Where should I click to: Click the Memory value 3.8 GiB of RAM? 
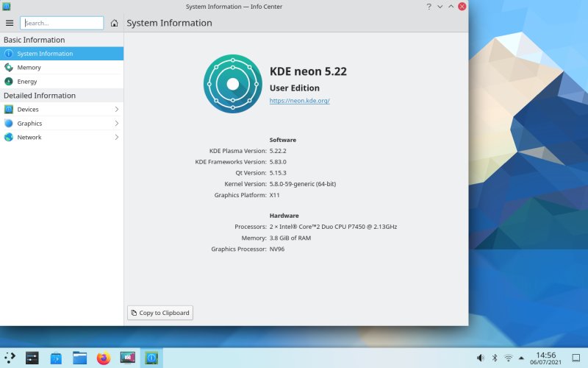[290, 238]
